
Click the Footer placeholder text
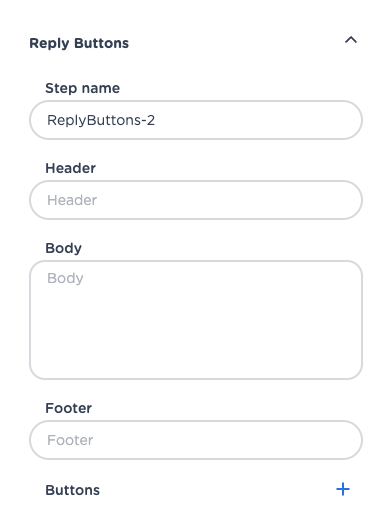pos(70,440)
